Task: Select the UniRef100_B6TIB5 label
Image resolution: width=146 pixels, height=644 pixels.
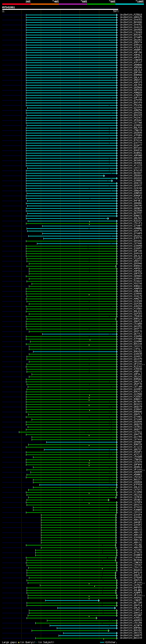Action: [131, 603]
